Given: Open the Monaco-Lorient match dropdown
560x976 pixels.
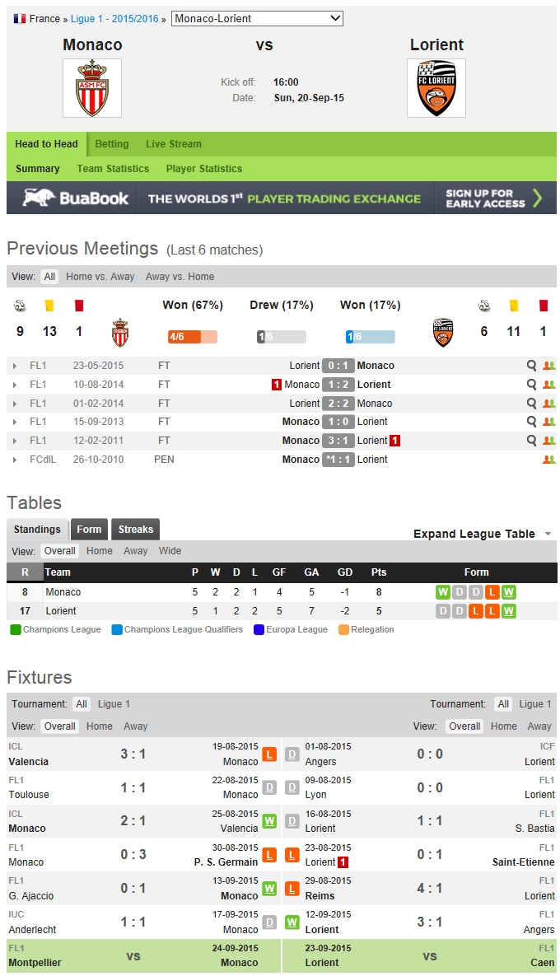Looking at the screenshot, I should point(257,18).
